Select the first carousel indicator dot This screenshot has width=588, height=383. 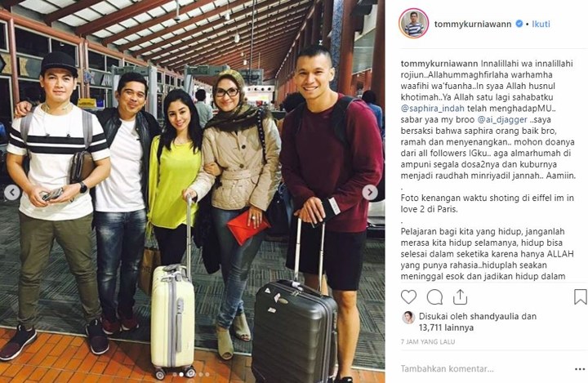point(175,374)
